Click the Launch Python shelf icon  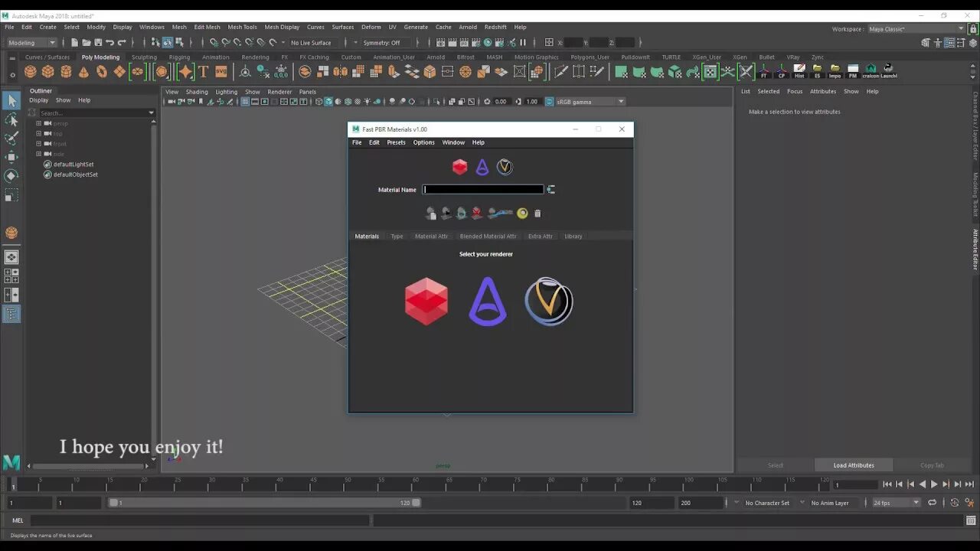click(888, 72)
